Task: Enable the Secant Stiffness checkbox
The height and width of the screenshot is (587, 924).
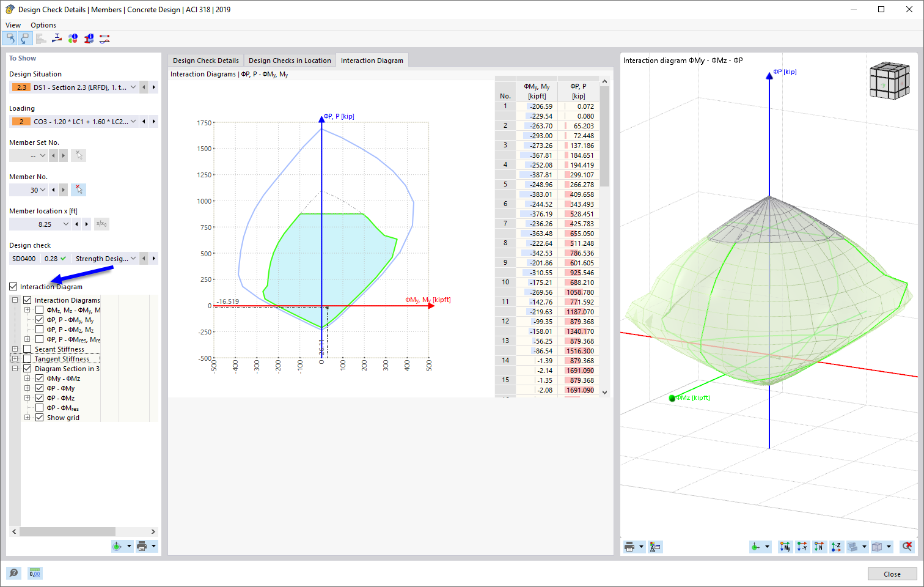Action: click(28, 349)
